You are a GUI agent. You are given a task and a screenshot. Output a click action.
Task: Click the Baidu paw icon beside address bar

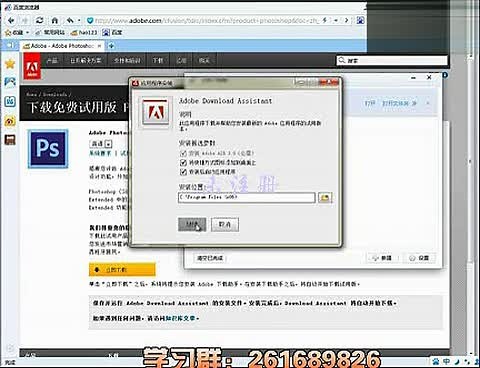[x=360, y=20]
